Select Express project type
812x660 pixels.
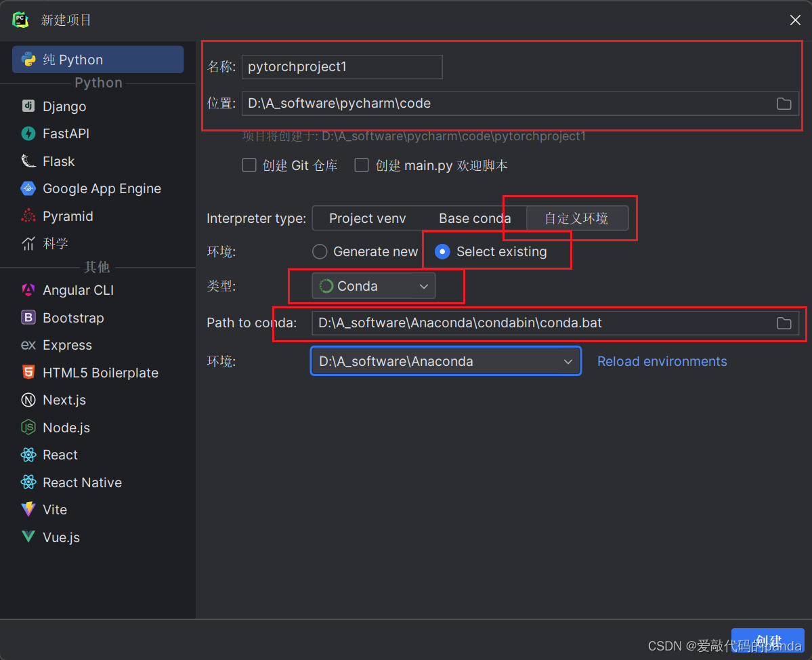pyautogui.click(x=98, y=345)
